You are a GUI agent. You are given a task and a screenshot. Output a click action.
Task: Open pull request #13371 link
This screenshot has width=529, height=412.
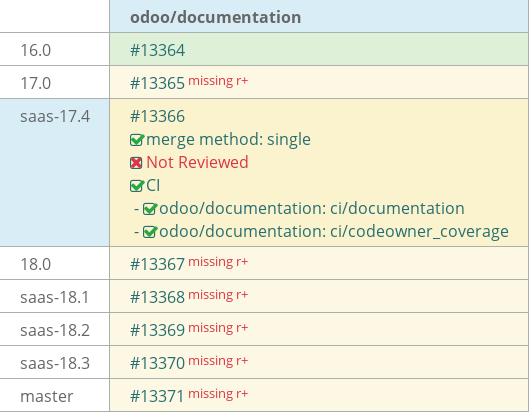158,396
